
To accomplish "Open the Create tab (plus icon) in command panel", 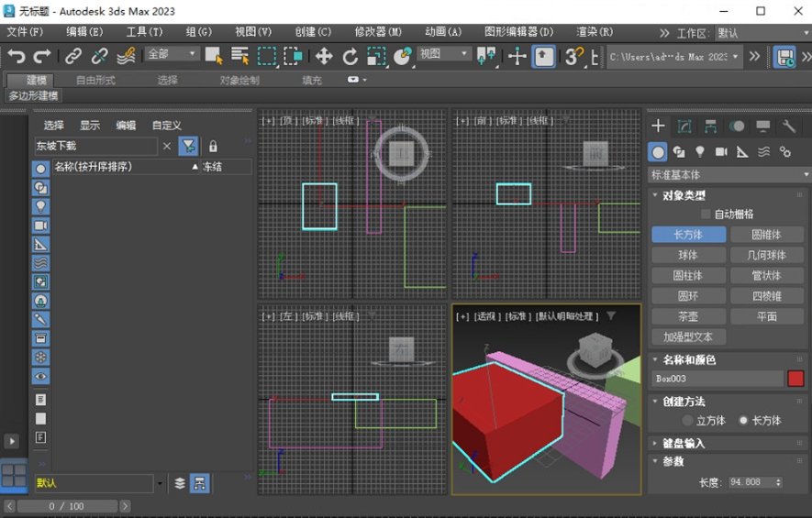I will [658, 126].
